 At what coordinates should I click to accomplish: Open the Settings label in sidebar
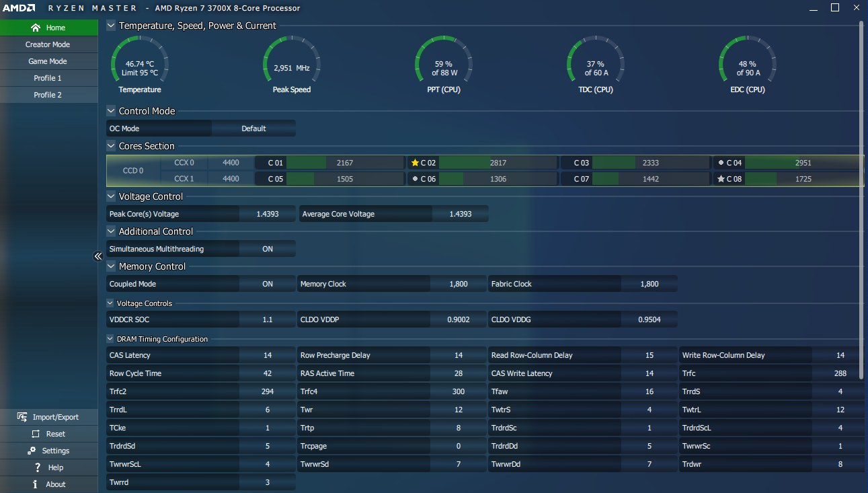click(56, 451)
